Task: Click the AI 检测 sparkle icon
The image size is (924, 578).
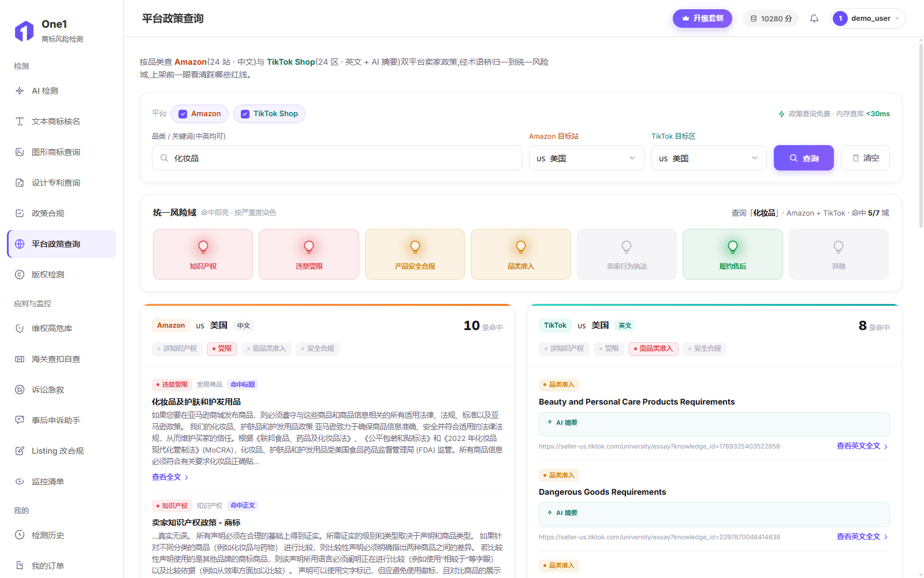Action: 20,91
